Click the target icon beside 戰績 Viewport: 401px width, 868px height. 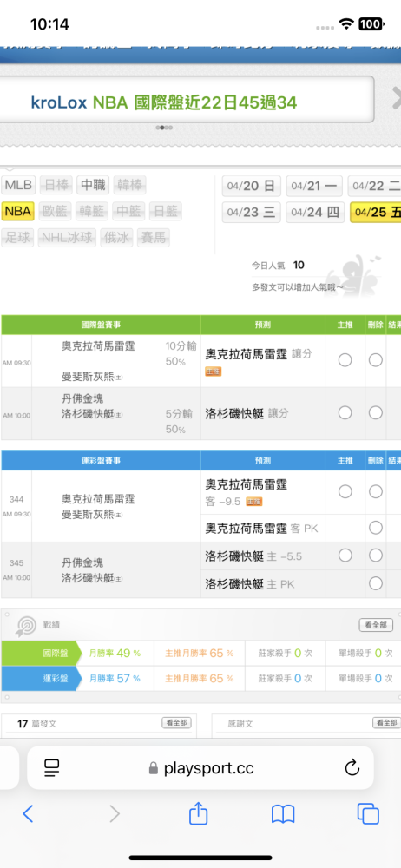[x=26, y=626]
